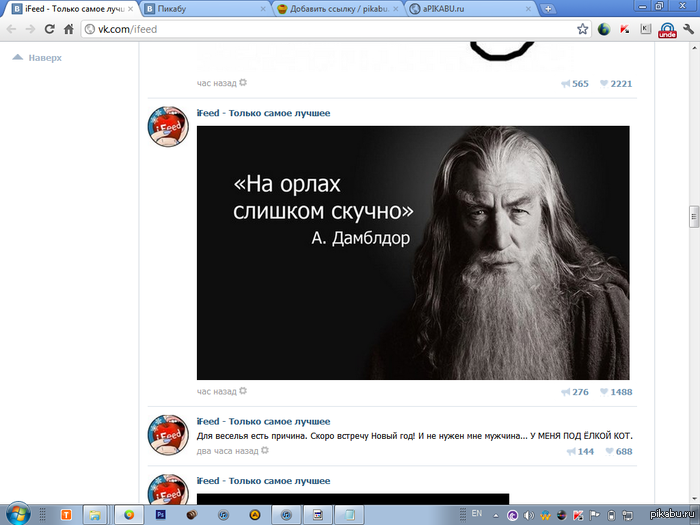
Task: Share the post showing 276 reposts
Action: (x=575, y=392)
